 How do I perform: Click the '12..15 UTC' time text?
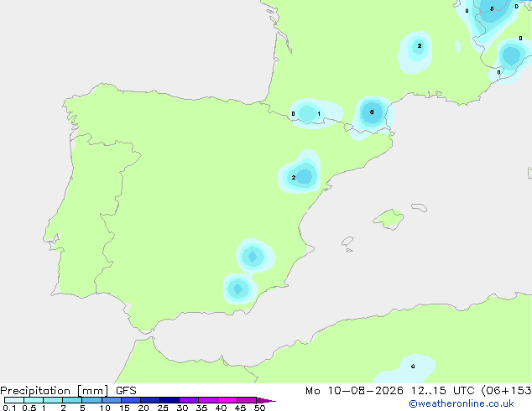[x=442, y=391]
